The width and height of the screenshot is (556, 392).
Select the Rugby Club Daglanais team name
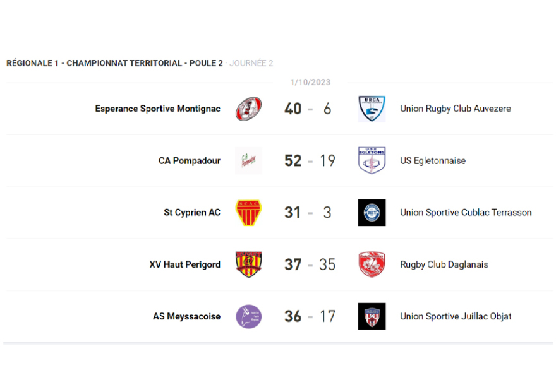pyautogui.click(x=444, y=264)
